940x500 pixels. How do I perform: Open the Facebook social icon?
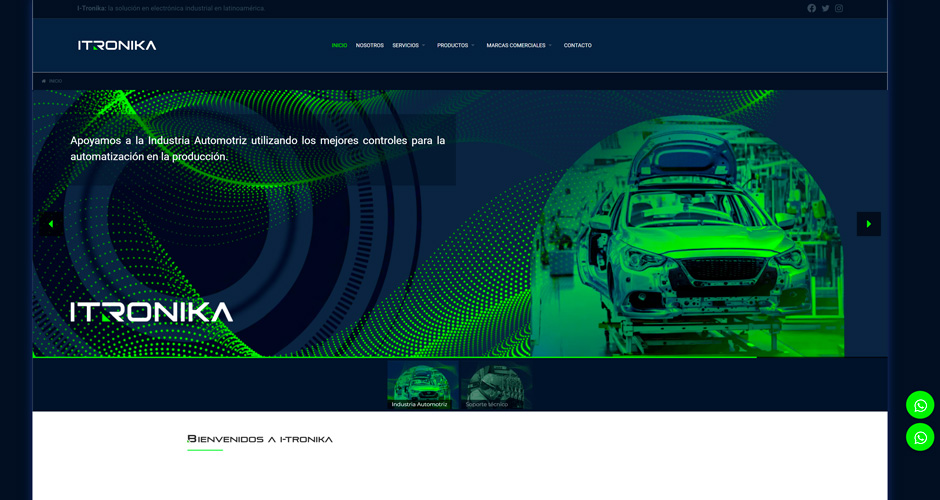tap(811, 8)
